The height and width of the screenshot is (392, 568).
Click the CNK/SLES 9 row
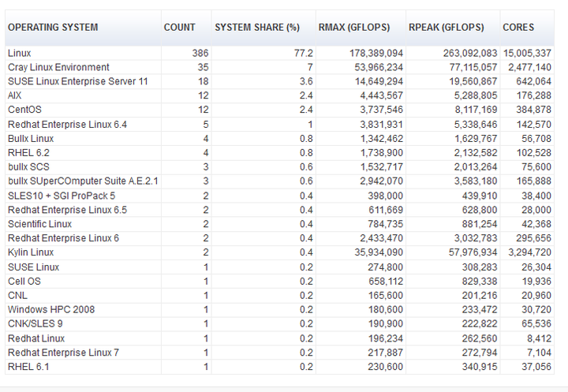coord(35,323)
